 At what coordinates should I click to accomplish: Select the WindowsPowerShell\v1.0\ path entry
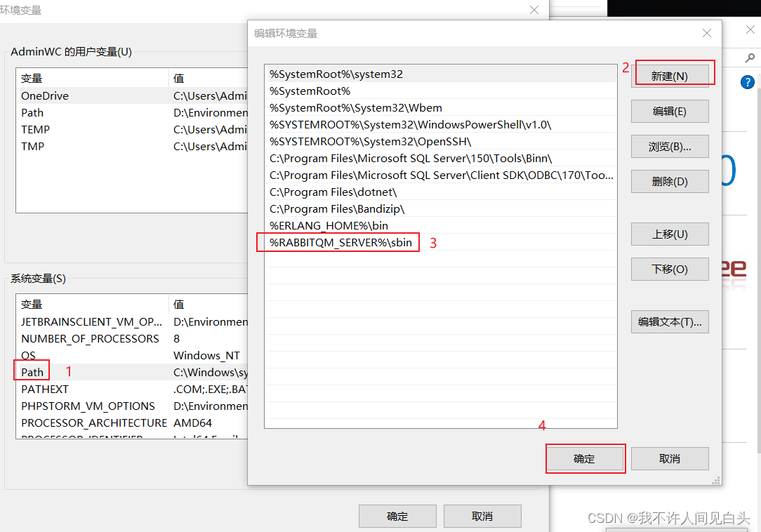(x=441, y=125)
